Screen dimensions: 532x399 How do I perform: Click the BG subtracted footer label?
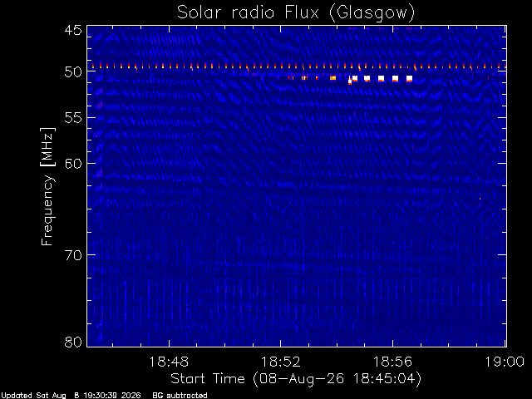click(x=180, y=396)
